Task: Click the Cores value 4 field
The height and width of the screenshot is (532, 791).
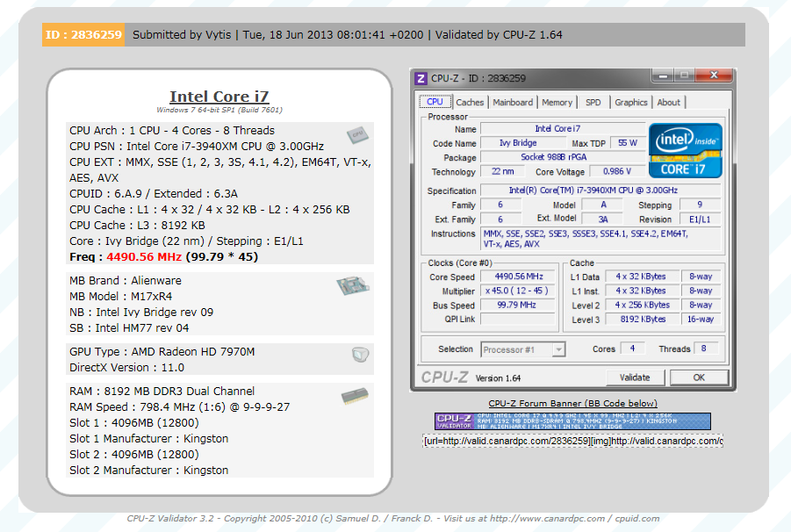Action: coord(632,349)
